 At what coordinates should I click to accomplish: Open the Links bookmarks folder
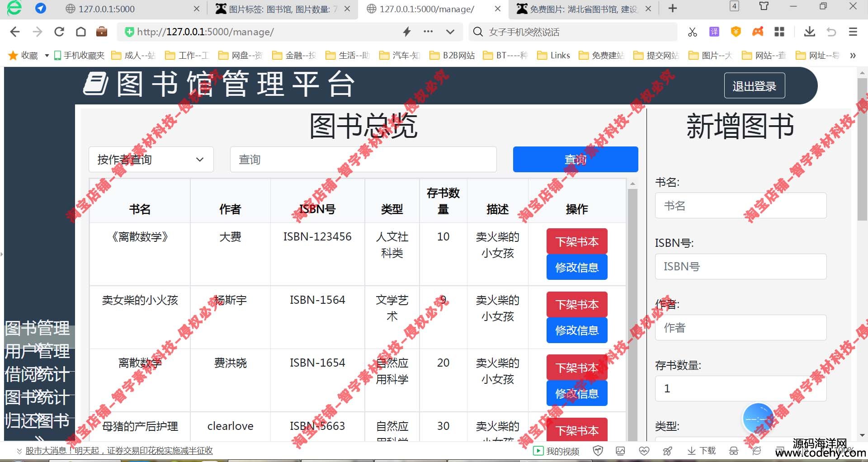(553, 55)
